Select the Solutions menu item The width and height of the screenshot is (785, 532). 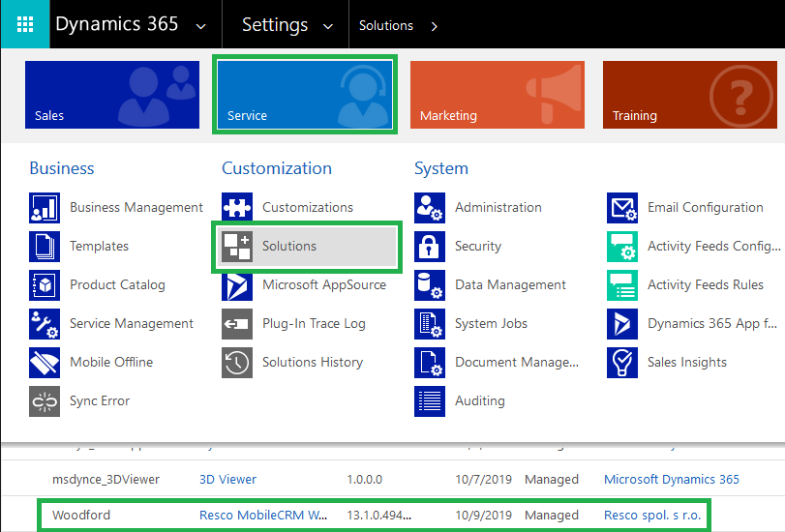pos(306,247)
